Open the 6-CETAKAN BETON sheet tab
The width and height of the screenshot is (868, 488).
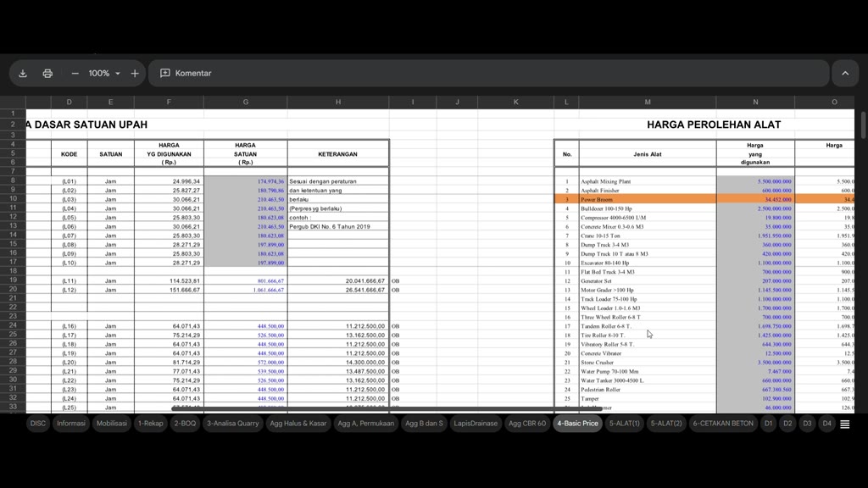coord(723,424)
